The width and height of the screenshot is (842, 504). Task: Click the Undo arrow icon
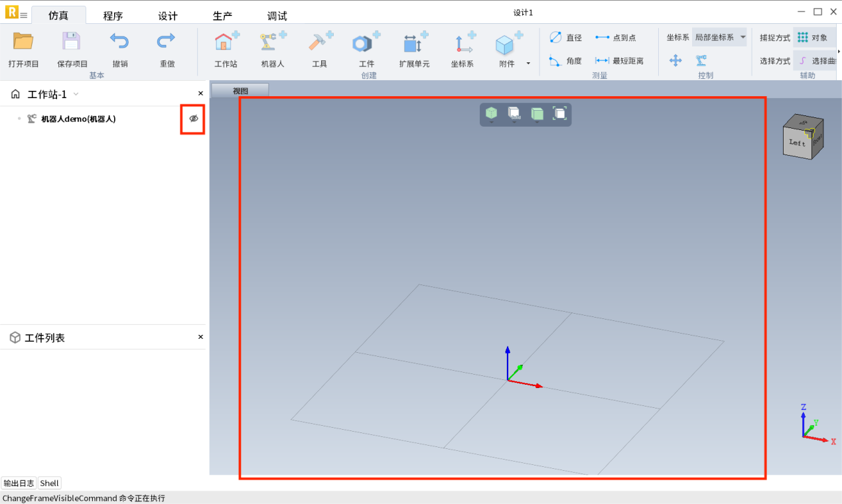pyautogui.click(x=119, y=42)
